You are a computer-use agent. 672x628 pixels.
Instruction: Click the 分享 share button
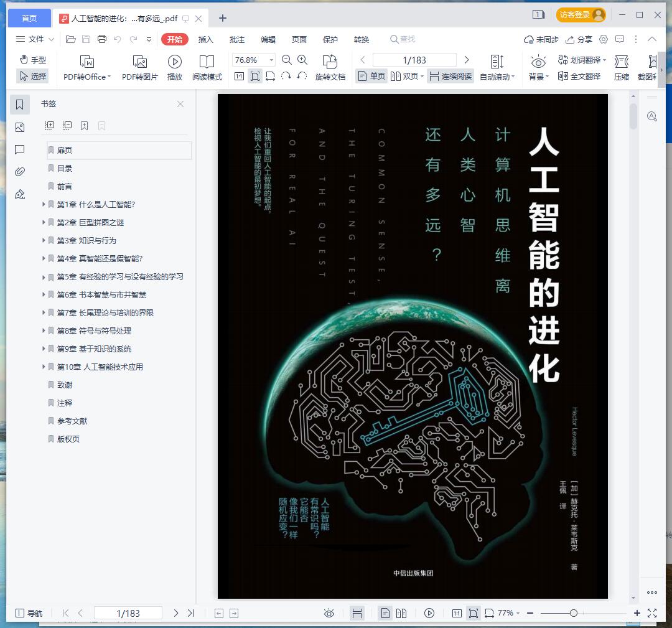pyautogui.click(x=579, y=39)
